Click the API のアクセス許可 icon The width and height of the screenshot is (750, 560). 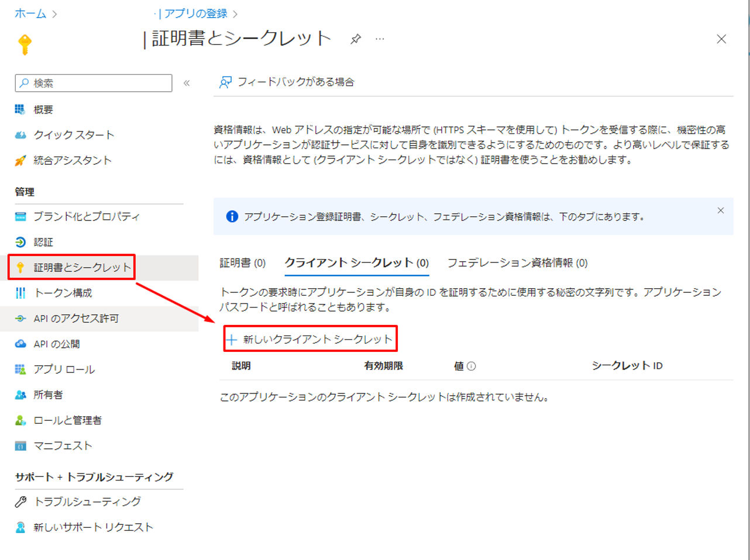(20, 319)
